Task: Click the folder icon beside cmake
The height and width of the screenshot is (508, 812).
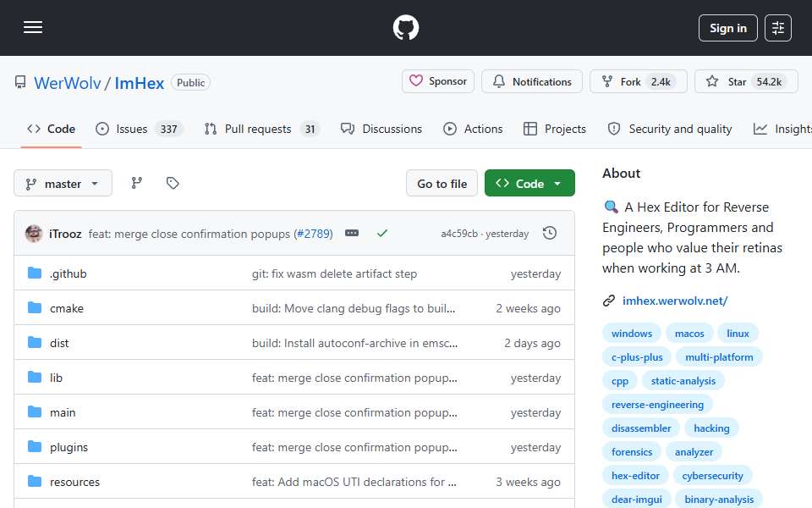Action: [35, 308]
